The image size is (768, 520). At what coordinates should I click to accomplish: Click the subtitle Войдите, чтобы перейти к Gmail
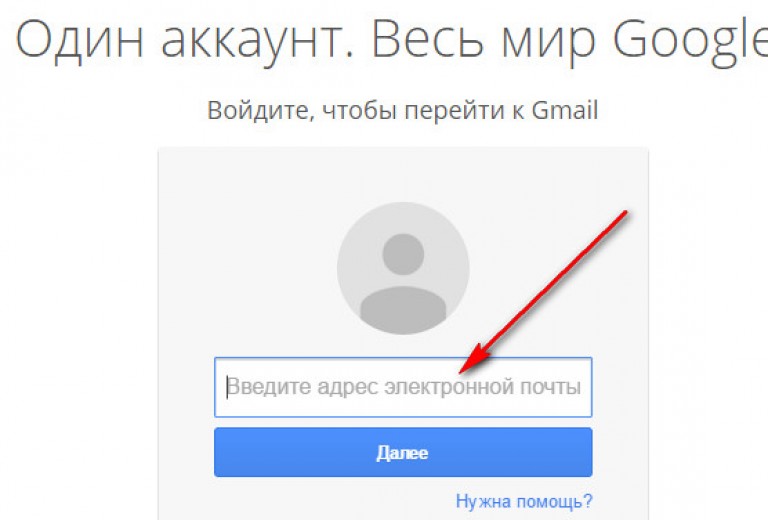click(403, 110)
